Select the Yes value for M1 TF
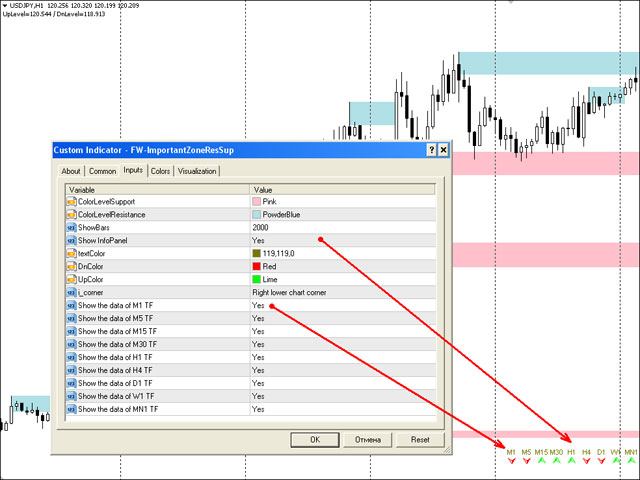Screen dimensions: 640x480 pos(258,305)
